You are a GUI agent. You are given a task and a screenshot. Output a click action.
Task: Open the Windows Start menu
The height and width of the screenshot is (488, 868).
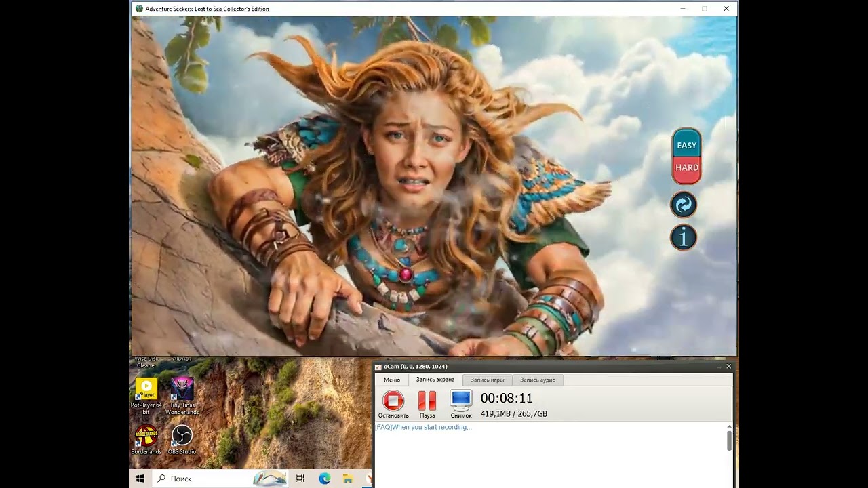pos(140,479)
